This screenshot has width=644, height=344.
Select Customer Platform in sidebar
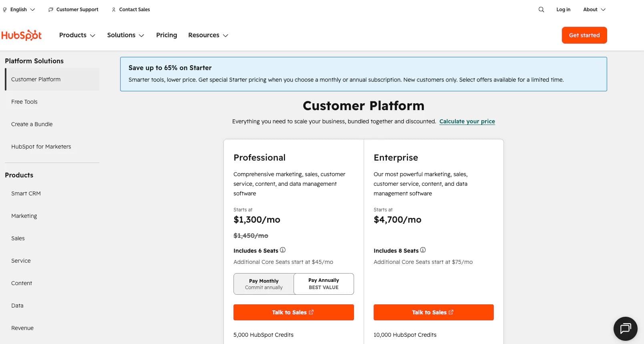pos(52,79)
